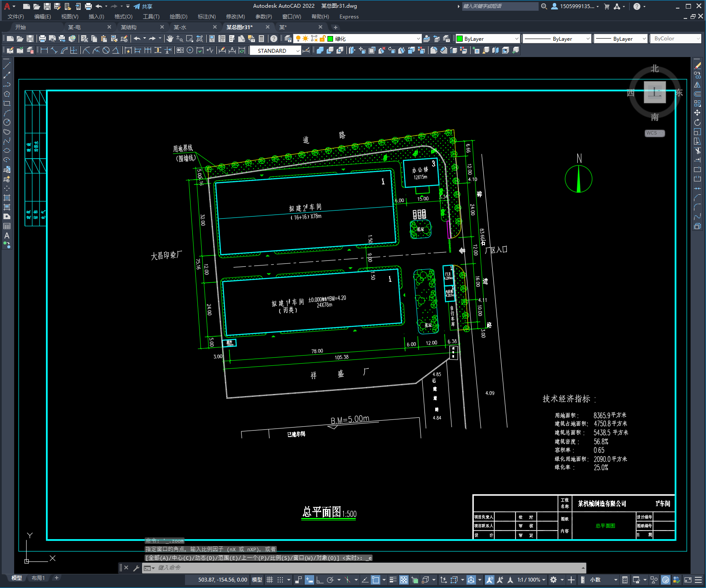Switch to the 某-水 drawing tab
This screenshot has width=706, height=588.
point(180,27)
